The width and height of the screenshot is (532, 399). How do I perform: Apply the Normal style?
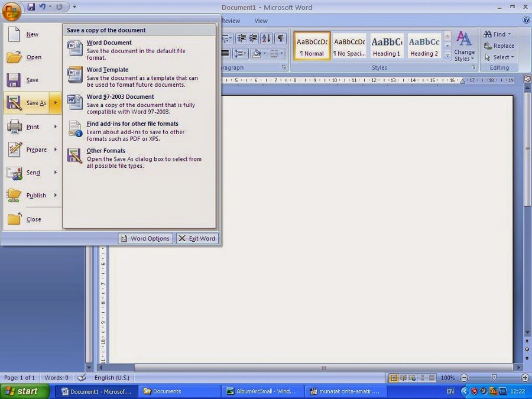[312, 46]
